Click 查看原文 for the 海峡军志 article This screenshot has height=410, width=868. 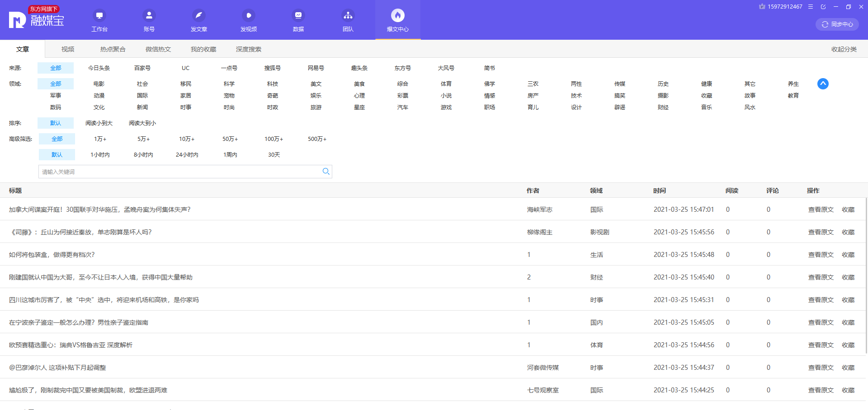821,210
